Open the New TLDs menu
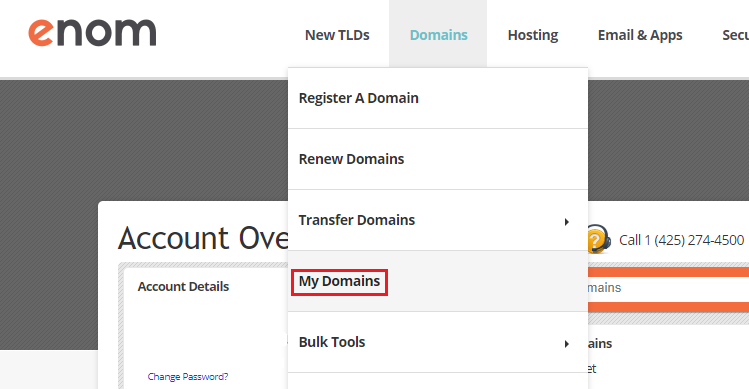This screenshot has width=749, height=389. pyautogui.click(x=337, y=35)
